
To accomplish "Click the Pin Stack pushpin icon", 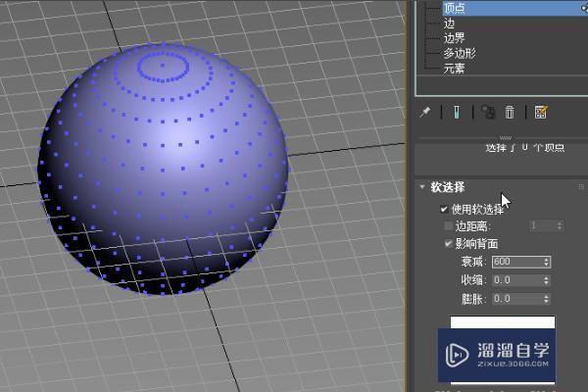I will coord(425,112).
